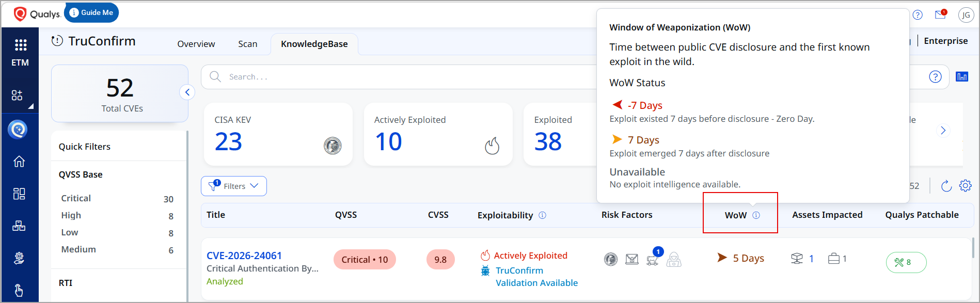980x303 pixels.
Task: Collapse the left filter panel chevron
Action: pyautogui.click(x=187, y=92)
